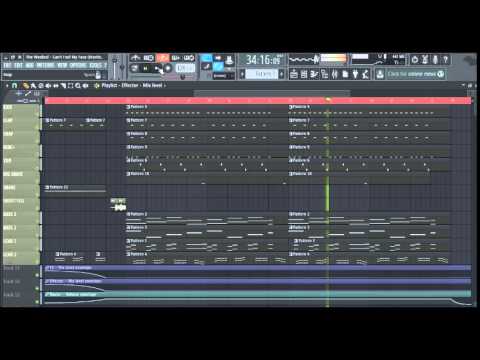
Task: Select the paint brush tool in playlist
Action: [33, 85]
